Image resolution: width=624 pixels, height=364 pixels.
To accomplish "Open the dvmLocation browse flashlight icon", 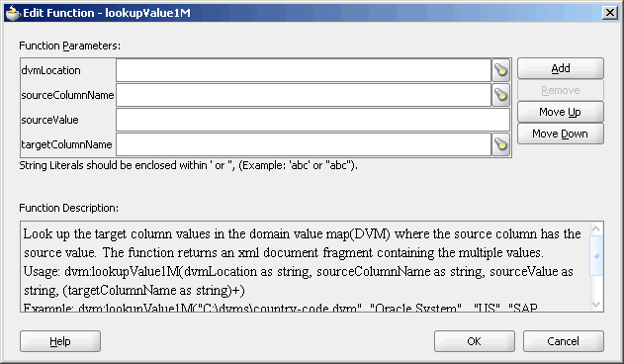I will coord(501,70).
